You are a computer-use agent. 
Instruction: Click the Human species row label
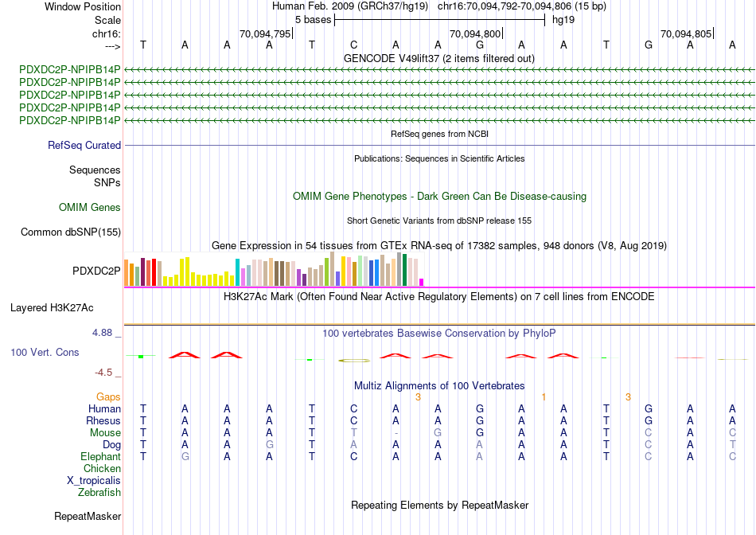[x=104, y=408]
